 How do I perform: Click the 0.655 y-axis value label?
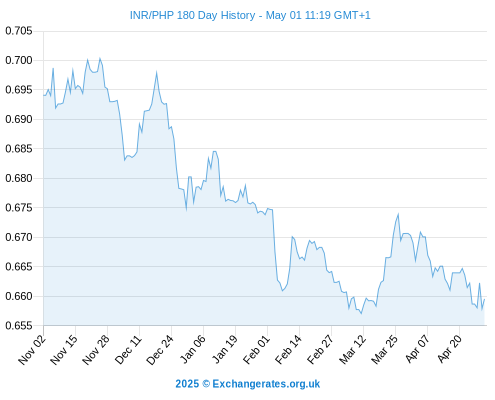[19, 326]
